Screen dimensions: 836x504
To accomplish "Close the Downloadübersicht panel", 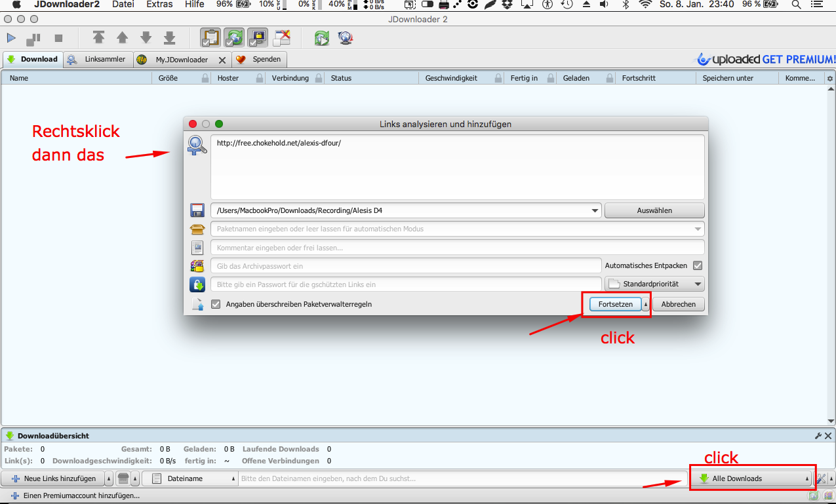I will [x=828, y=436].
